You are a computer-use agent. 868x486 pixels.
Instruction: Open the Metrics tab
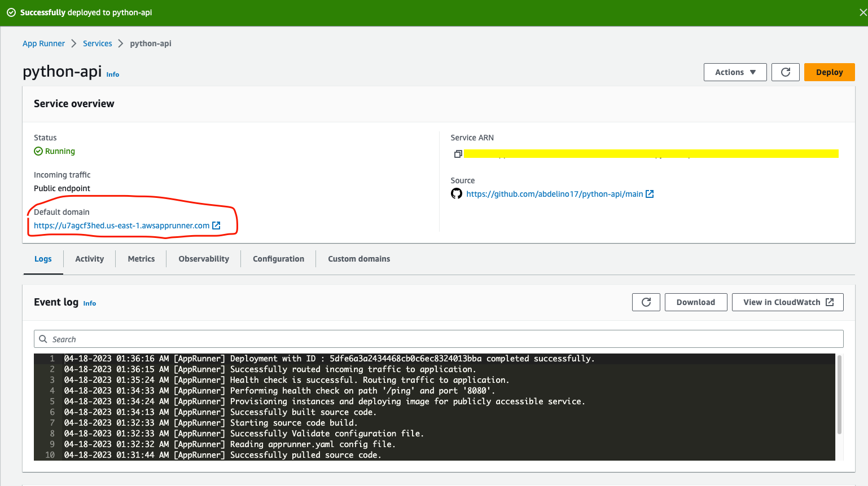[x=141, y=259]
